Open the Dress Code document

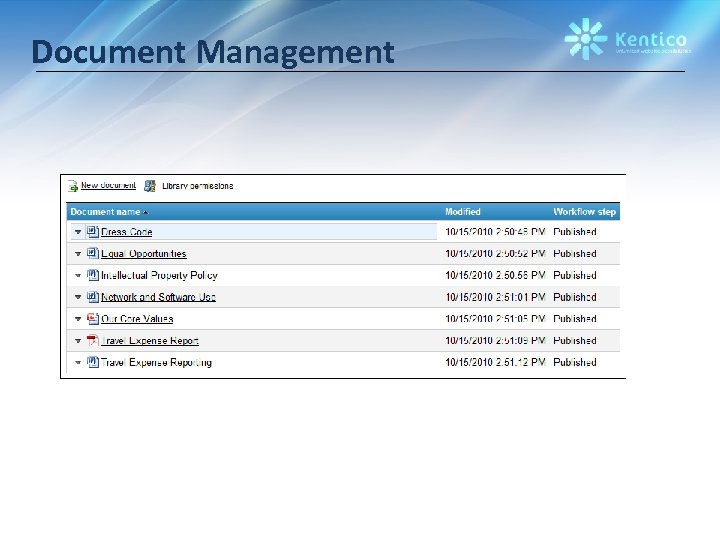(127, 232)
